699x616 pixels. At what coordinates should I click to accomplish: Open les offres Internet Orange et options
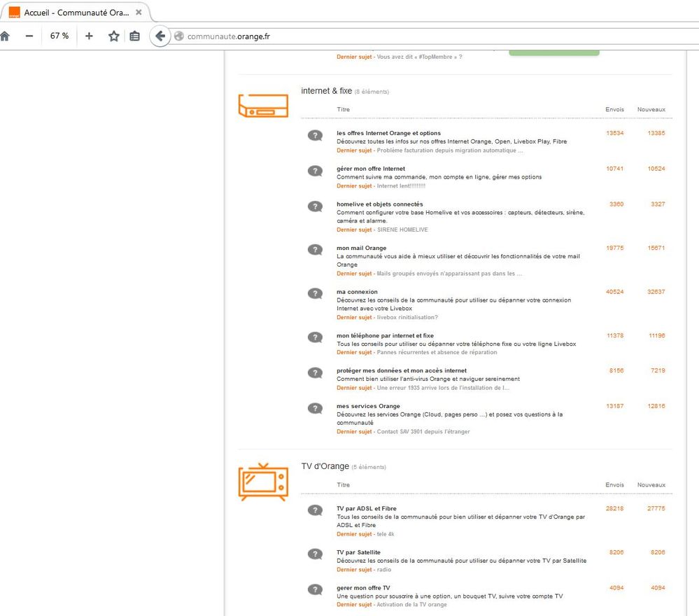[x=388, y=133]
